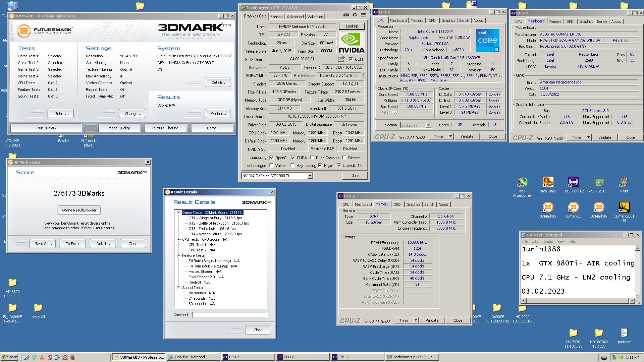
Task: Open the 13600KF 13.1.2023 LN2 folder
Action: click(497, 313)
